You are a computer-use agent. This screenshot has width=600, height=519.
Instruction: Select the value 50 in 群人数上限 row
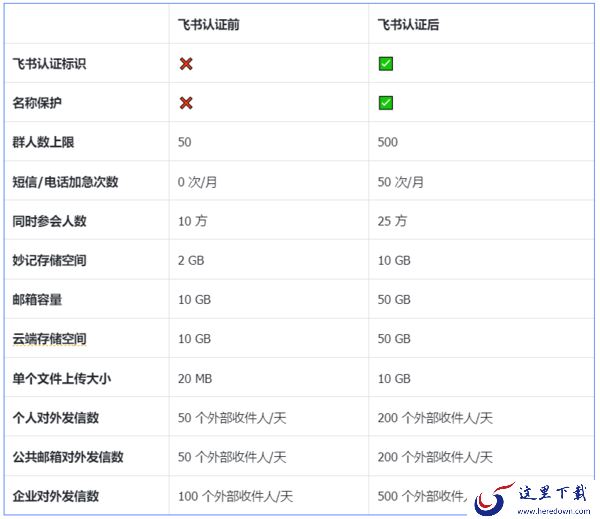coord(184,142)
